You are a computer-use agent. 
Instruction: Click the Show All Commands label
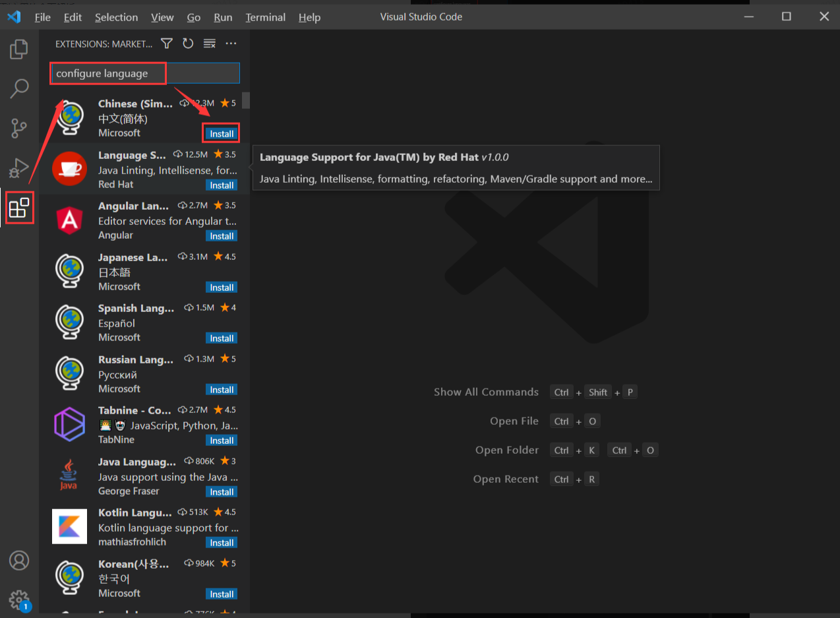486,392
